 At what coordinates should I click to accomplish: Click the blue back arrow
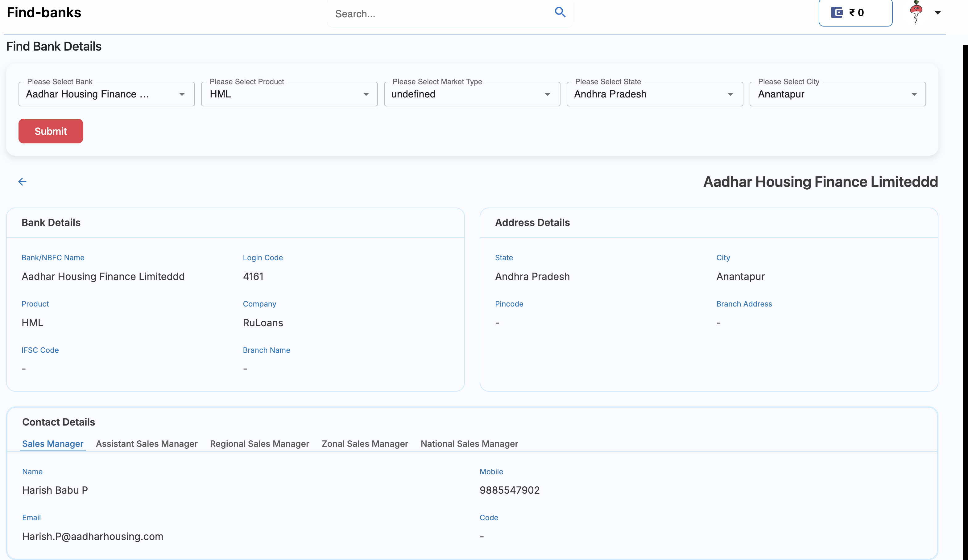tap(22, 182)
